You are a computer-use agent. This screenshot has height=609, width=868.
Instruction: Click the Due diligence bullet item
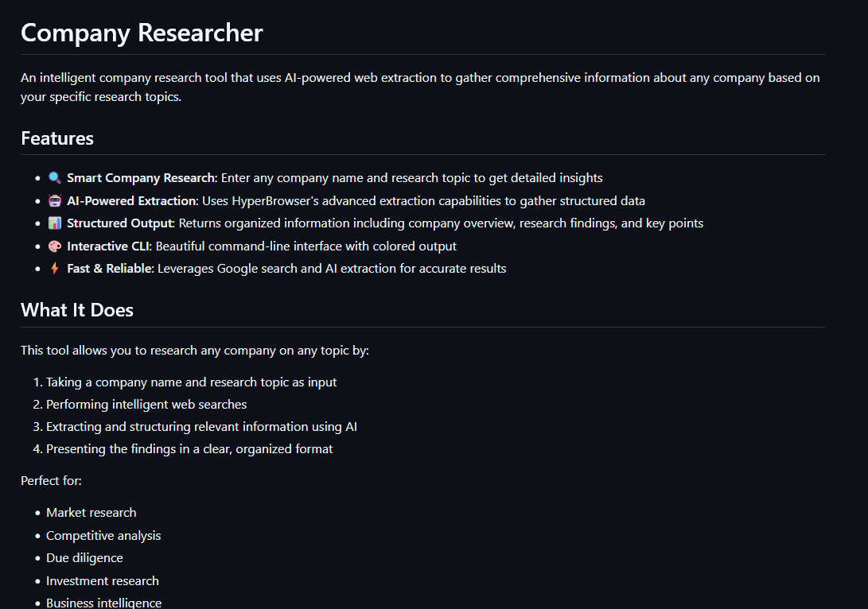coord(84,557)
